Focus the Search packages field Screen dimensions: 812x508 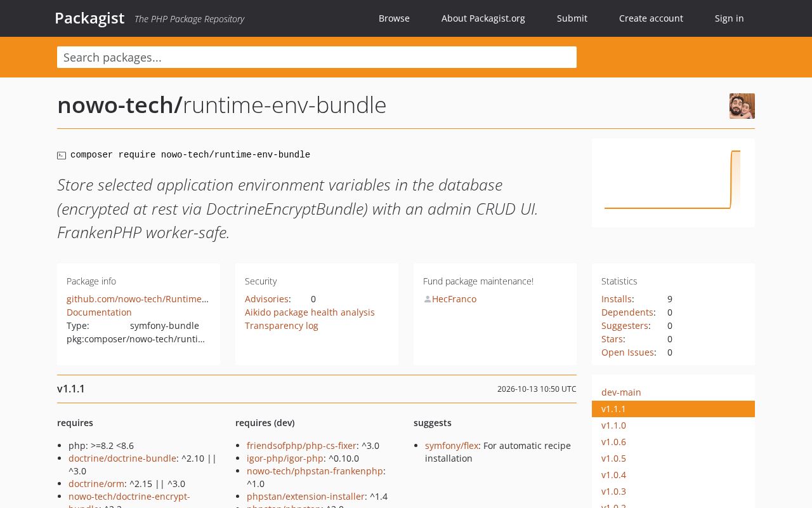pos(317,57)
